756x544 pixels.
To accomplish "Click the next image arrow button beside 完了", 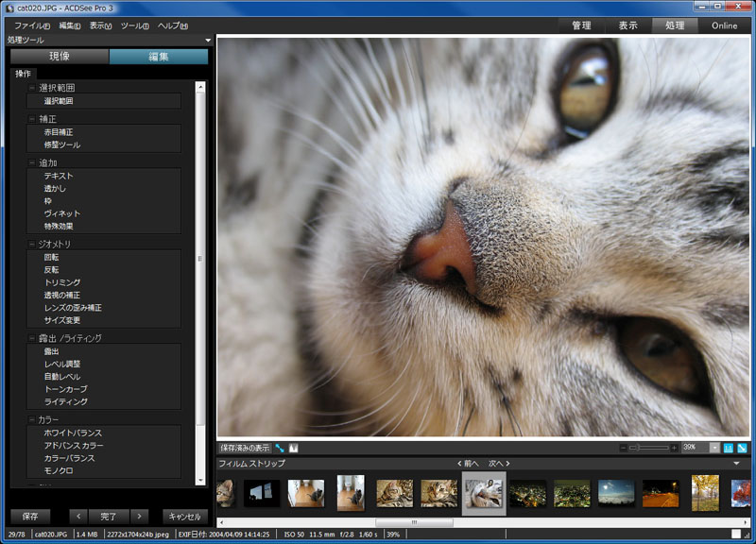I will 139,517.
